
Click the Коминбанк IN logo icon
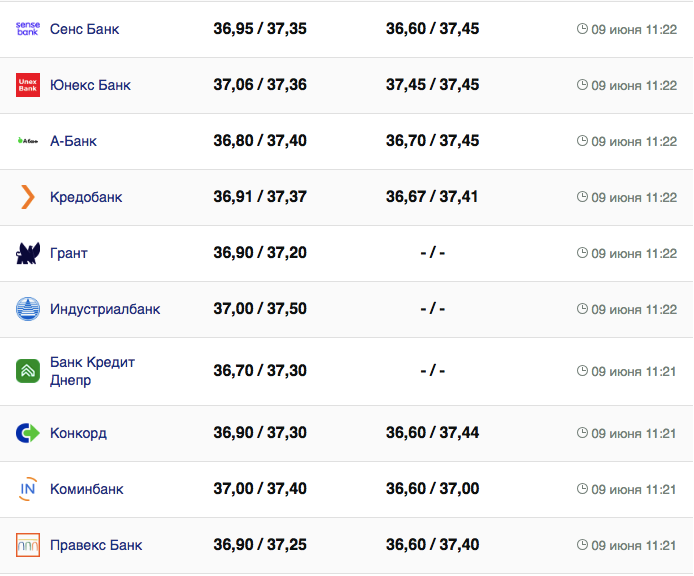click(x=28, y=489)
